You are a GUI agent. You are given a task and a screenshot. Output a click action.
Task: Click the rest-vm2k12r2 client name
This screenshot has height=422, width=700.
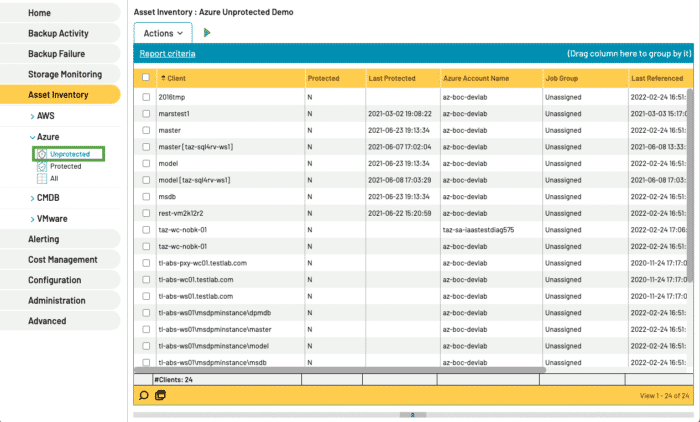(x=181, y=213)
